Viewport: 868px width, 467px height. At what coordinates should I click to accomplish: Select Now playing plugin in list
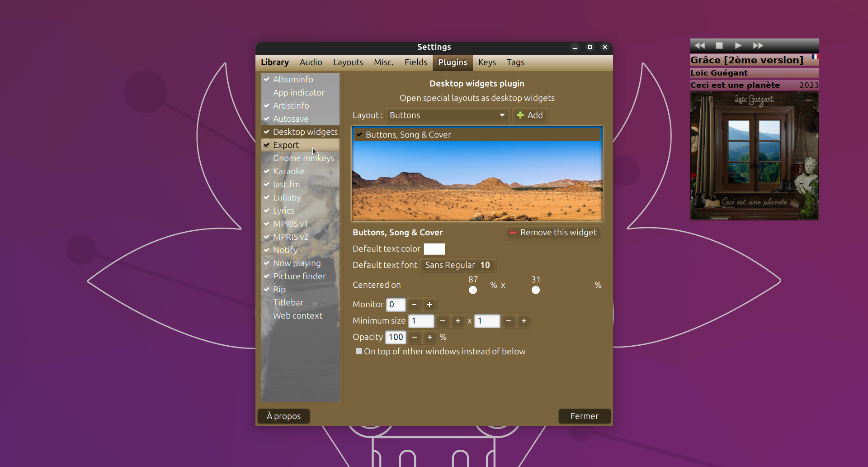(x=301, y=263)
